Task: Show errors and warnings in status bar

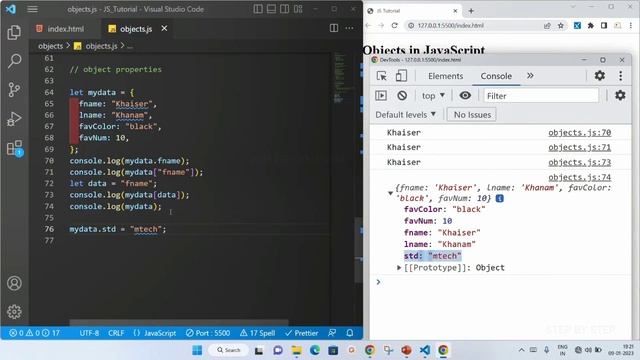Action: (x=34, y=333)
